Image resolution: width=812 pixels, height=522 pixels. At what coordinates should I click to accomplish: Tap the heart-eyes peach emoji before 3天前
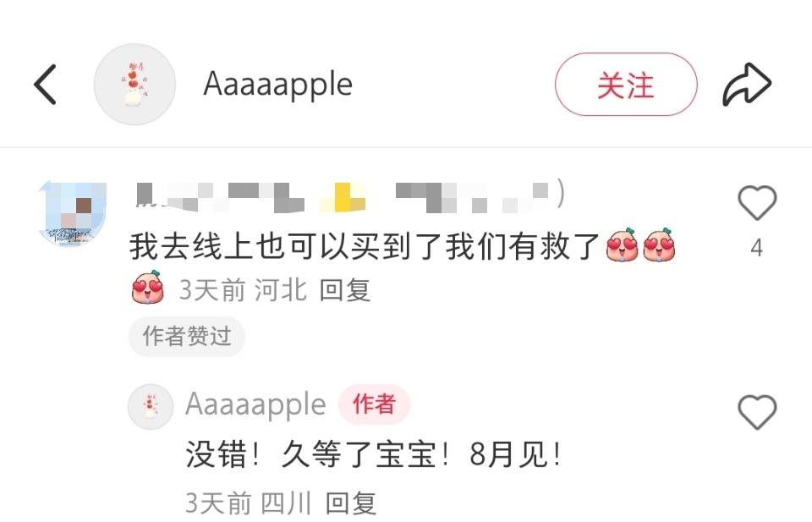(148, 288)
